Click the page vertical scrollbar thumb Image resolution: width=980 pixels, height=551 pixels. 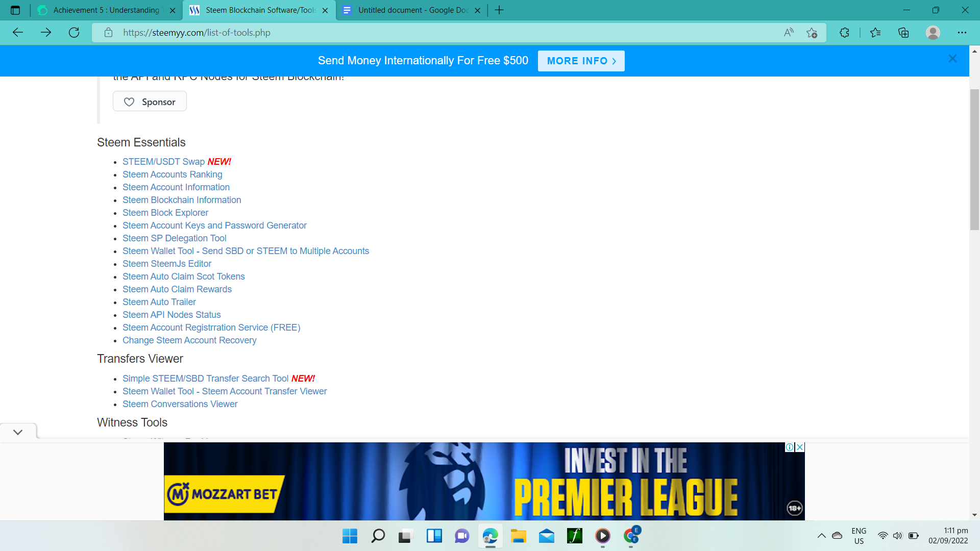974,160
